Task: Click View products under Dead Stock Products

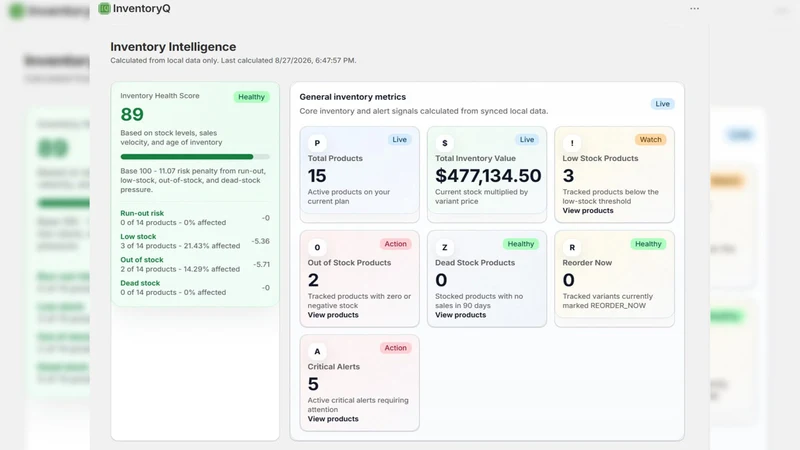Action: [x=460, y=315]
